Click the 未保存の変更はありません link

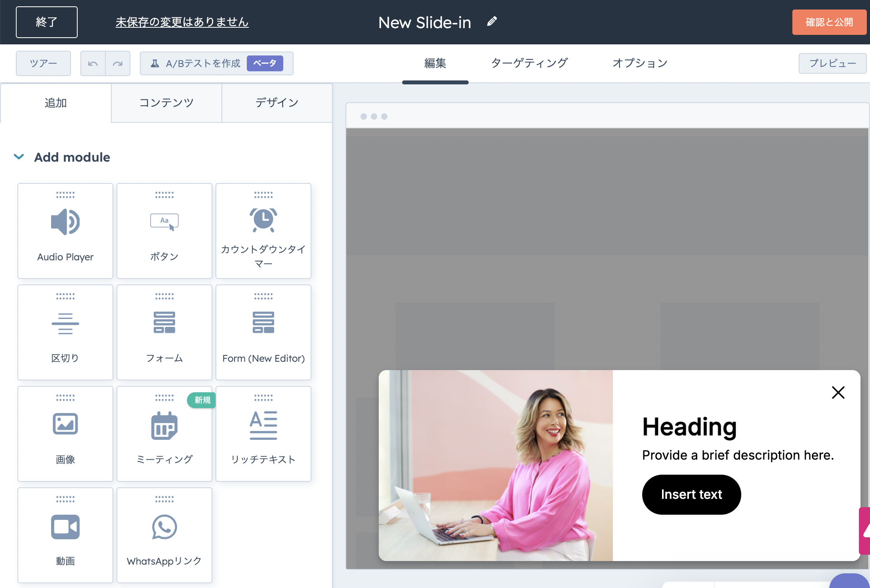pyautogui.click(x=182, y=22)
